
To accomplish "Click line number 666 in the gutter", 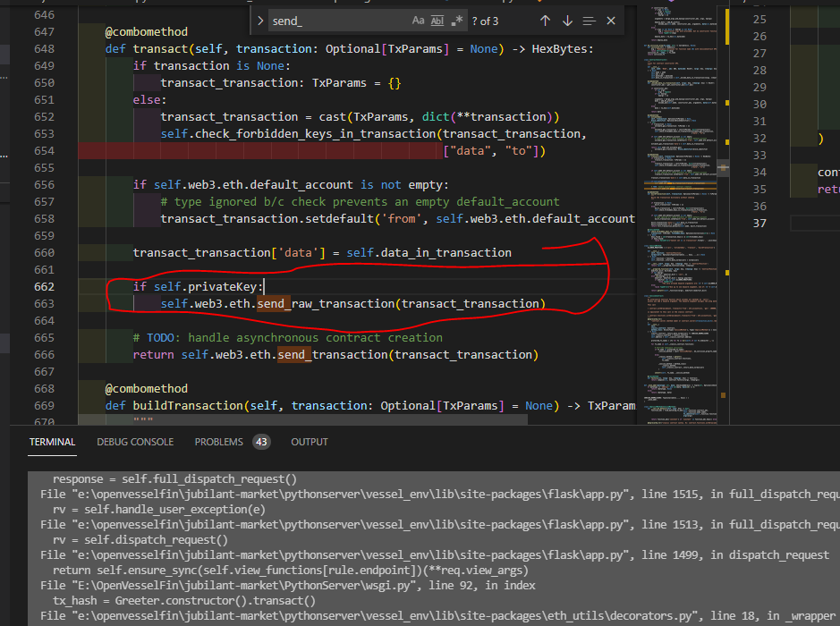I will click(44, 354).
